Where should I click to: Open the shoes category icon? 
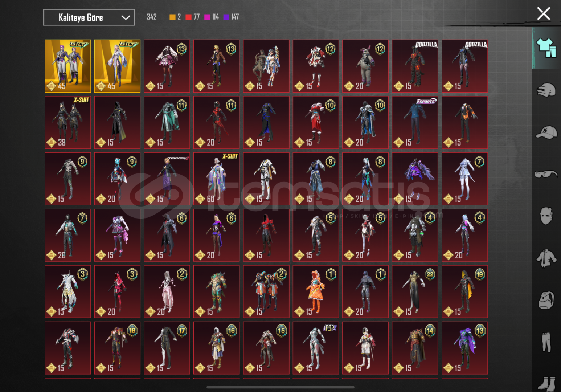click(x=546, y=384)
